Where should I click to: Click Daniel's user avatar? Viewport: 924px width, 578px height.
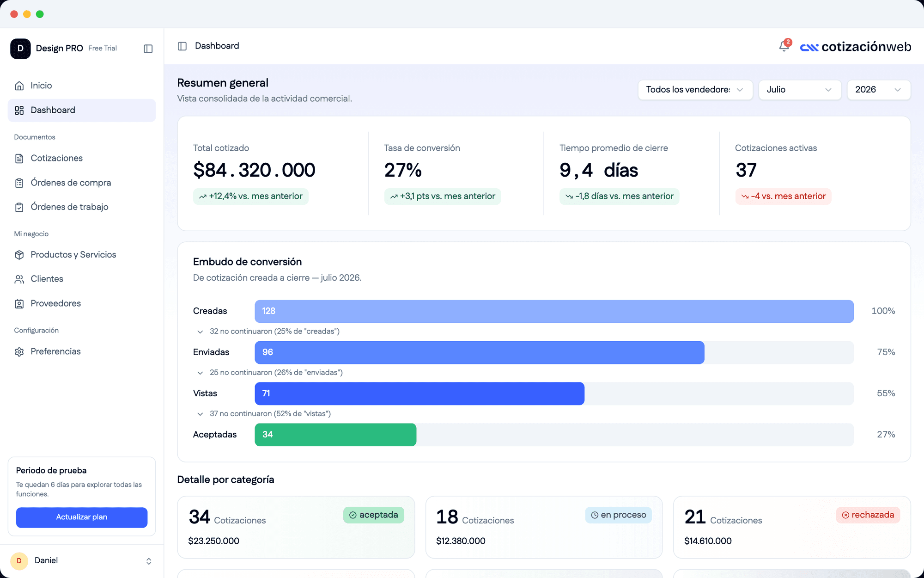tap(19, 561)
